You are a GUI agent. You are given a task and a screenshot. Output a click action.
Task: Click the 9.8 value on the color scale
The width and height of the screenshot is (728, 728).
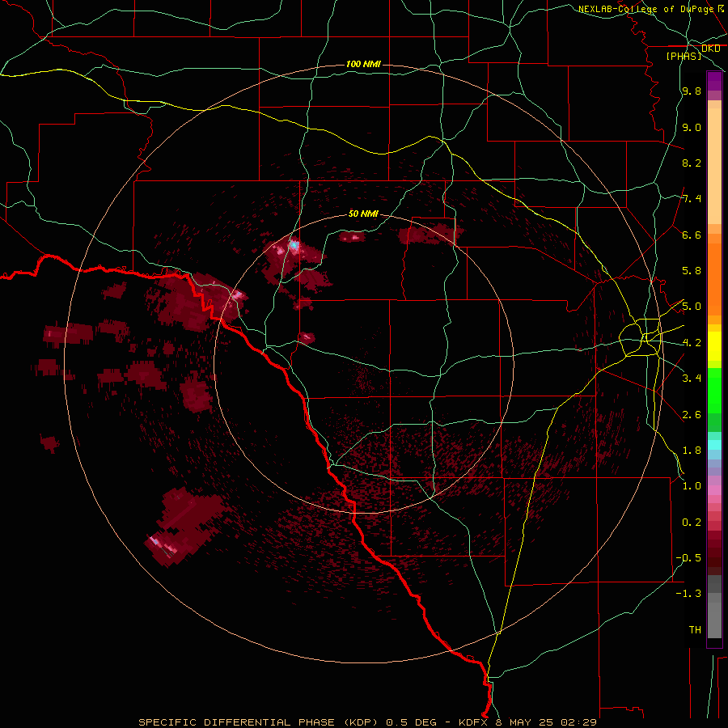point(692,91)
